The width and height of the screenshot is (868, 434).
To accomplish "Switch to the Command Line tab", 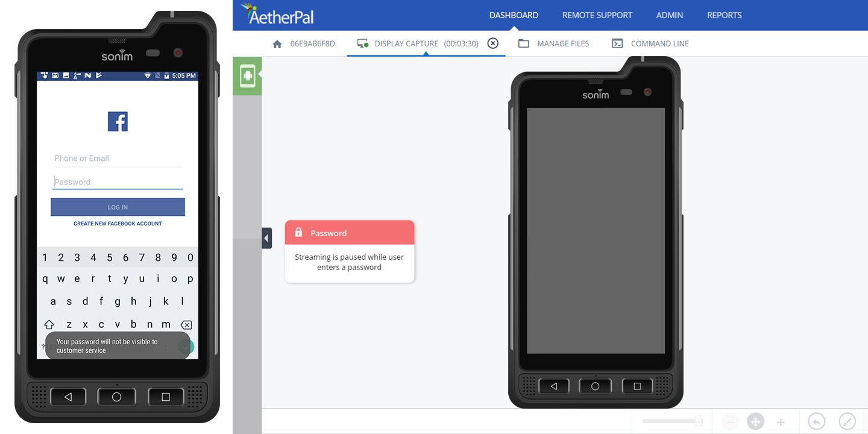I will click(x=650, y=43).
